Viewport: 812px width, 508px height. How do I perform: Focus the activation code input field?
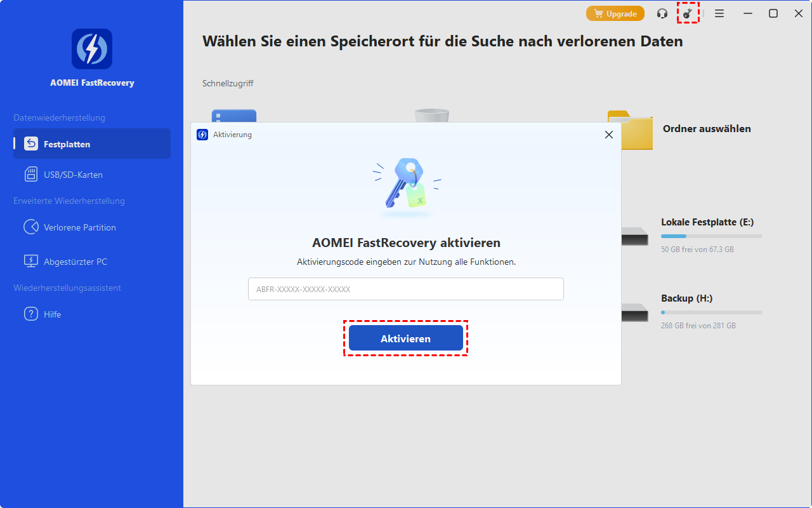(406, 289)
